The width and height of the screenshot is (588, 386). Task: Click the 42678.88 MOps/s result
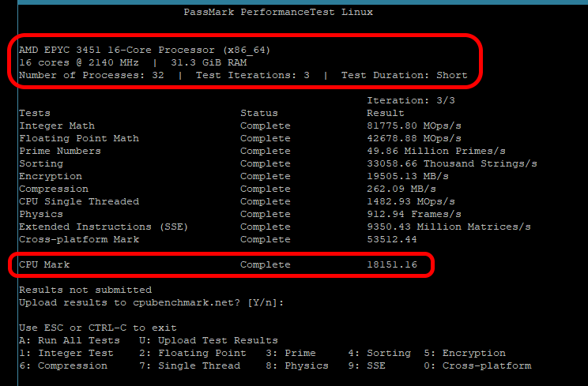[414, 138]
